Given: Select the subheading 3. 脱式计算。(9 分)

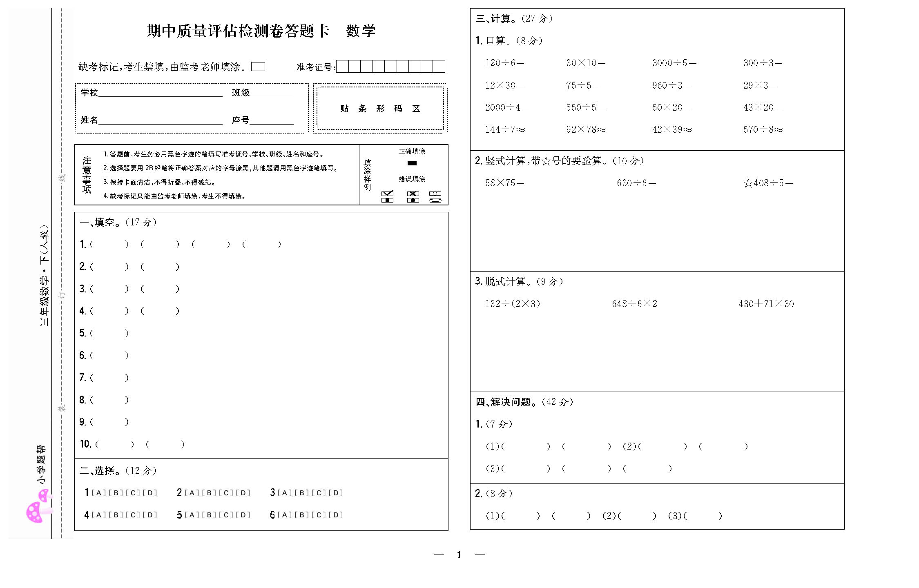Looking at the screenshot, I should [520, 282].
